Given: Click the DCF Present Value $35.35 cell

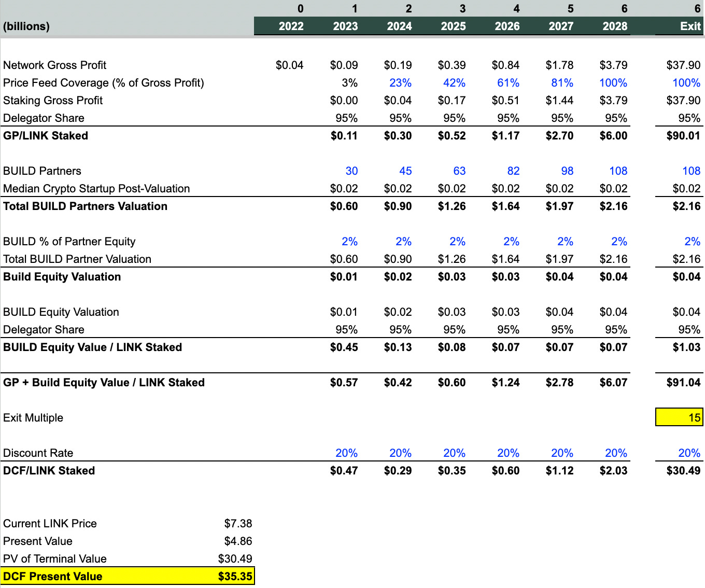Looking at the screenshot, I should (x=235, y=576).
